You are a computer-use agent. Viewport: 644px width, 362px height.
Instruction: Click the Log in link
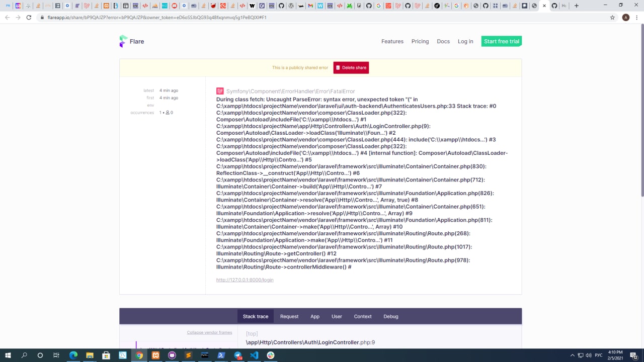[x=465, y=41]
